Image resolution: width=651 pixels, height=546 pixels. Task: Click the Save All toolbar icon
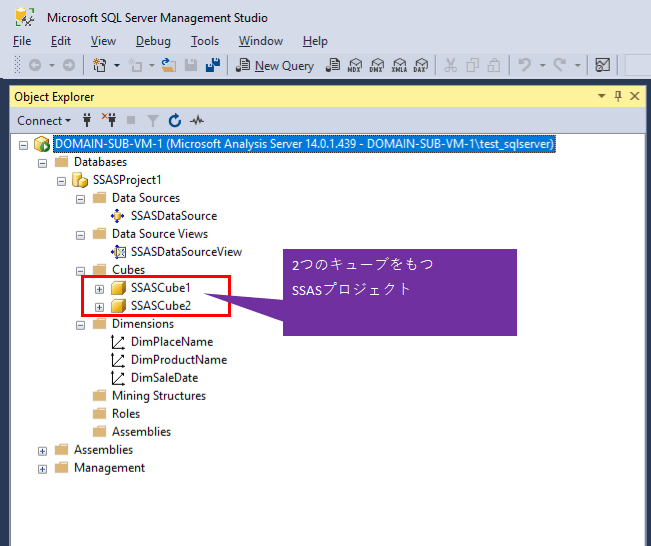tap(212, 65)
